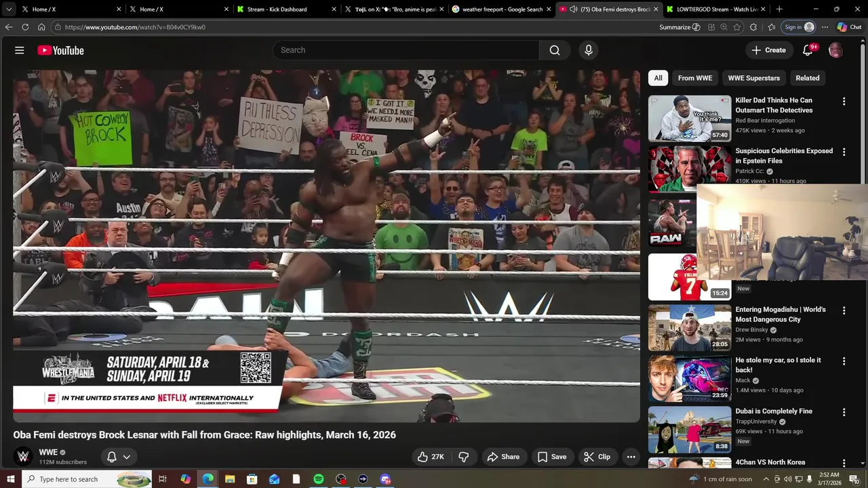Close the Stream - Kick Dashboard tab
The height and width of the screenshot is (488, 868).
(334, 9)
